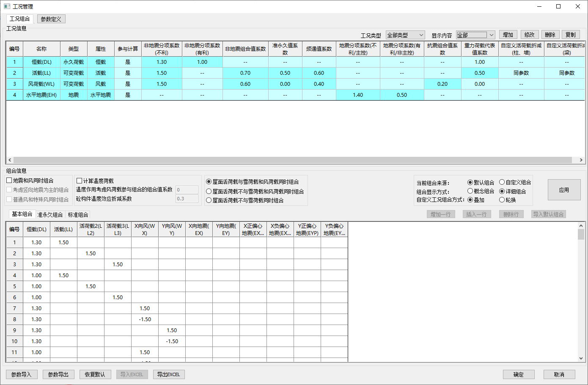Screen dimensions: 588x385
Task: Choose 概念组合 display mode
Action: tap(470, 191)
